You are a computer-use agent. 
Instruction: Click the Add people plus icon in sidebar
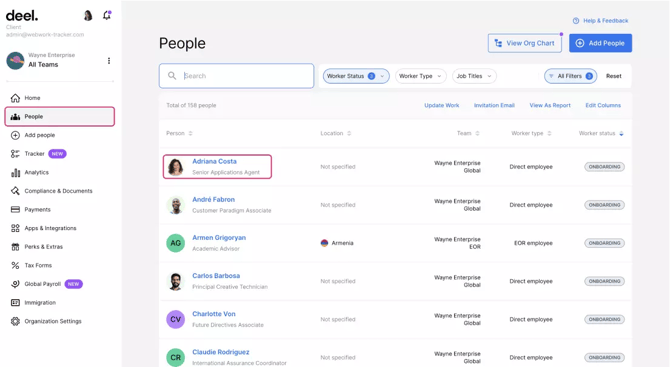coord(15,135)
